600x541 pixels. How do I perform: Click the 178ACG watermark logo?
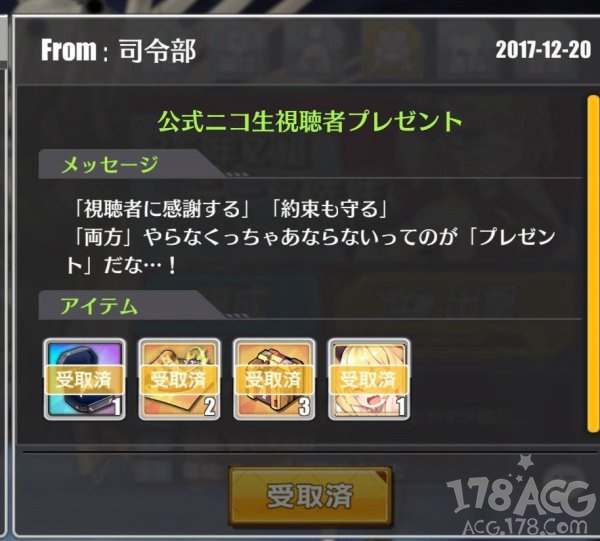click(x=522, y=496)
